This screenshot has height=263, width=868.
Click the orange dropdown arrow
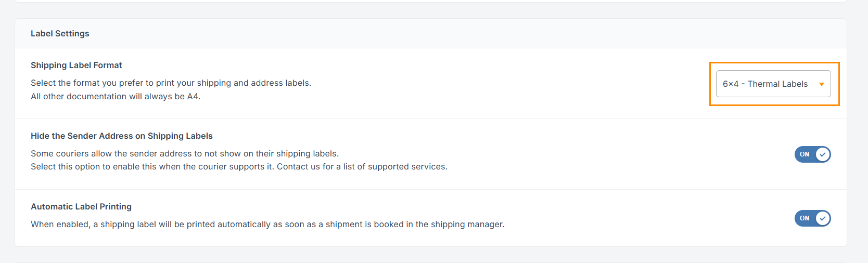click(x=822, y=84)
